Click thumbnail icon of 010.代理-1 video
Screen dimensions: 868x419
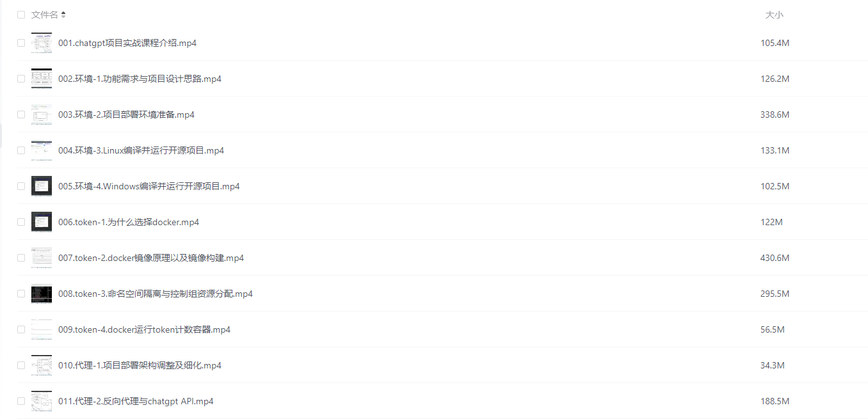pyautogui.click(x=42, y=365)
